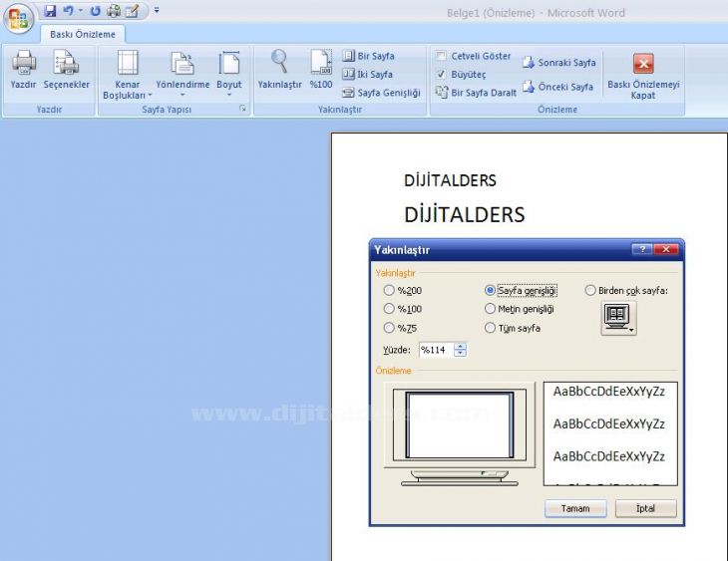This screenshot has width=728, height=561.
Task: Select Sayfa genişliği radio button
Action: click(x=490, y=291)
